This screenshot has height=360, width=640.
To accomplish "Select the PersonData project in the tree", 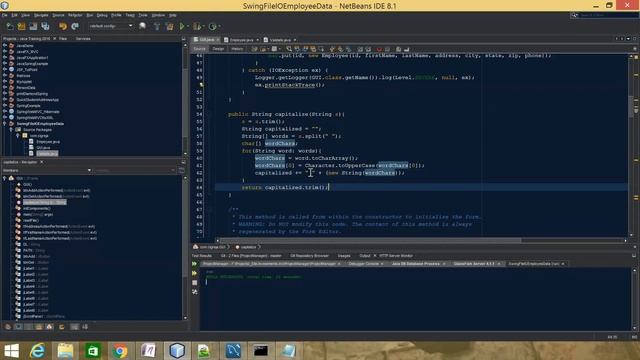I will (x=26, y=88).
